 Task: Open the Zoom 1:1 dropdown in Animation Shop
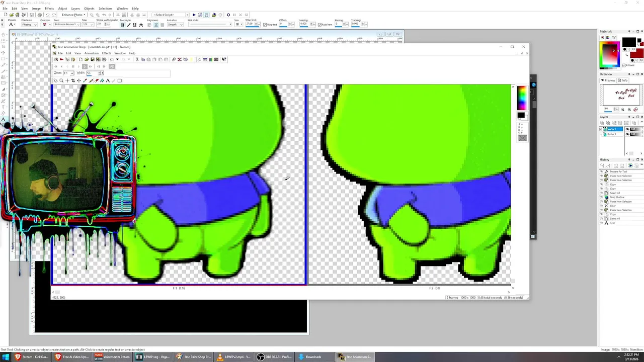(x=72, y=73)
